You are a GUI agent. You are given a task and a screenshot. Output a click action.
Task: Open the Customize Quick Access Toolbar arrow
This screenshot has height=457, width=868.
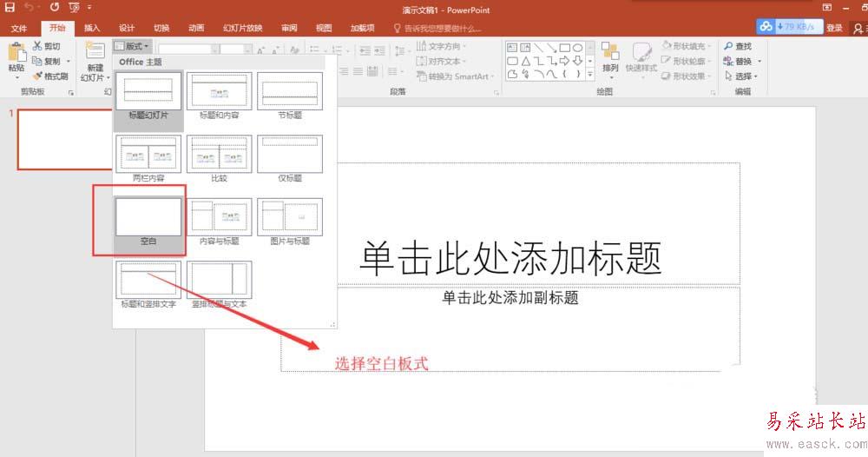coord(89,8)
